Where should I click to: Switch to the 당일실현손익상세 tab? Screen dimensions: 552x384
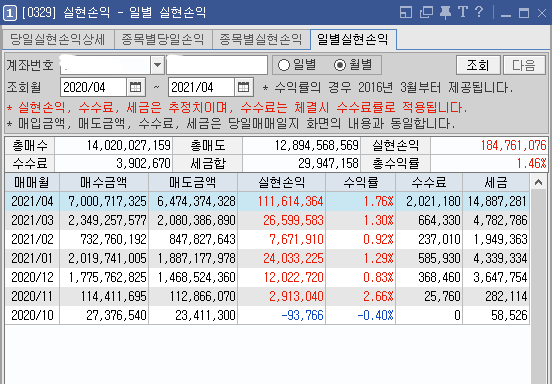(58, 39)
